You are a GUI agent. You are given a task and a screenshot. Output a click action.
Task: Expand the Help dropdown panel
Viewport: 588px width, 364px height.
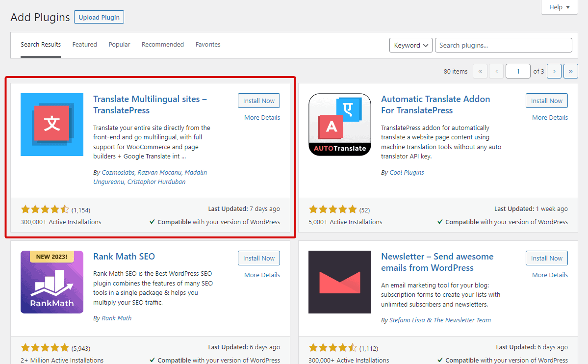[x=560, y=7]
